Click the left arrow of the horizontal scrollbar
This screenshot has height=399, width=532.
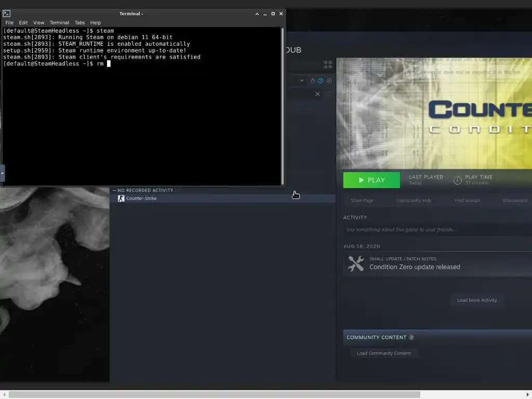tap(4, 394)
